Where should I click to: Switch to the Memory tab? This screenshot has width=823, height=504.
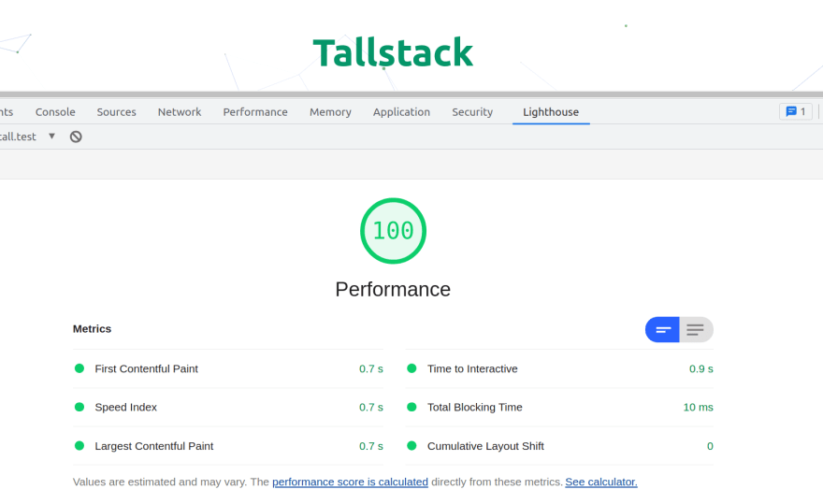330,112
